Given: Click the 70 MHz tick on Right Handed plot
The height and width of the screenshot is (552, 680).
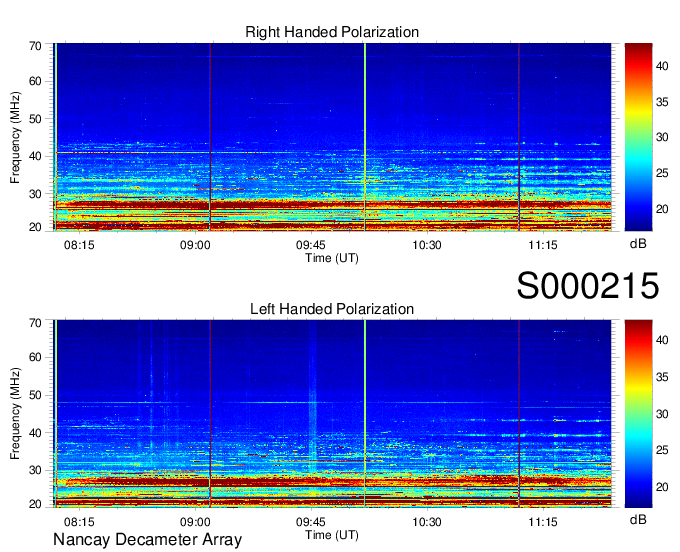Looking at the screenshot, I should coord(36,46).
